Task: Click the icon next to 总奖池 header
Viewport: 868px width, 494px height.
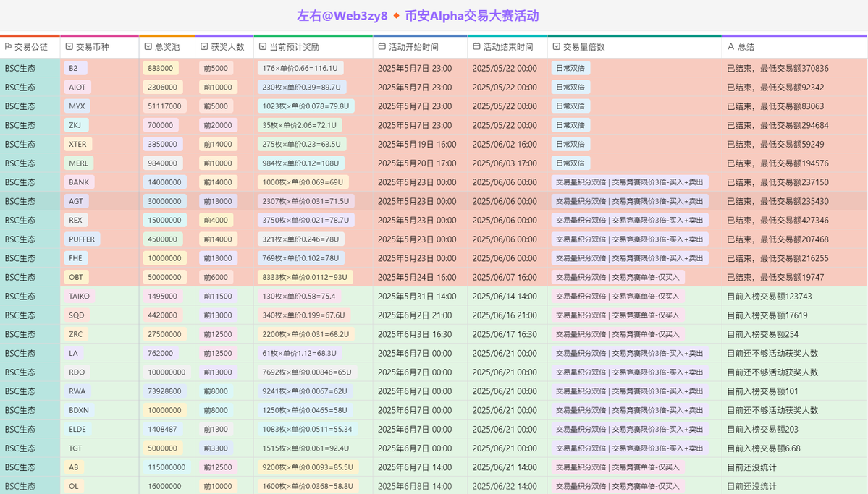Action: click(148, 47)
